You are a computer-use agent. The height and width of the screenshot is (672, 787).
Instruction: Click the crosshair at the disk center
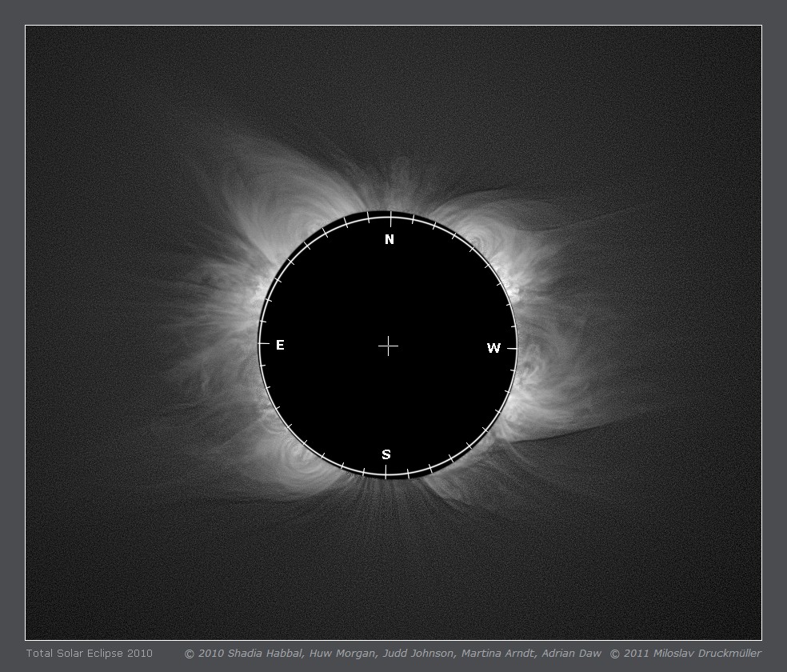point(388,346)
